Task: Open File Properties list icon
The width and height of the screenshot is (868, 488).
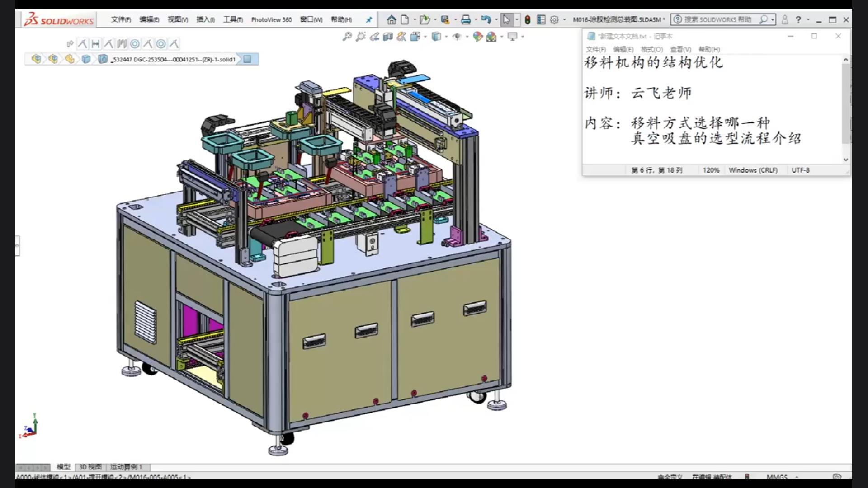Action: tap(541, 19)
